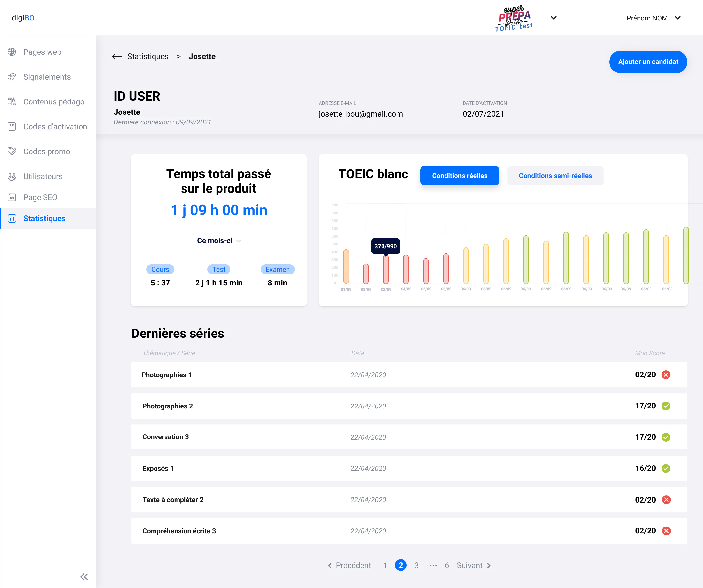Click the email josette_bou@gmail.com
Image resolution: width=703 pixels, height=588 pixels.
(361, 114)
